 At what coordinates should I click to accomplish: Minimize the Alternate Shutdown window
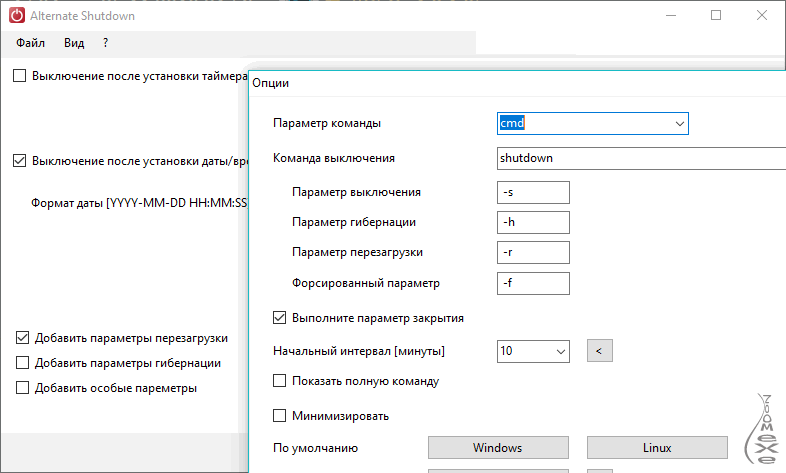669,16
